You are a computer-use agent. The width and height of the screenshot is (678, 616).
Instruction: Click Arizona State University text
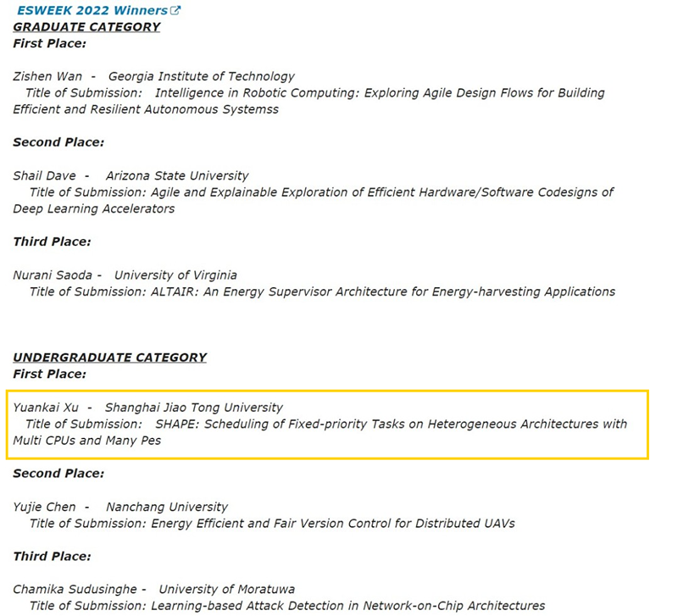177,176
